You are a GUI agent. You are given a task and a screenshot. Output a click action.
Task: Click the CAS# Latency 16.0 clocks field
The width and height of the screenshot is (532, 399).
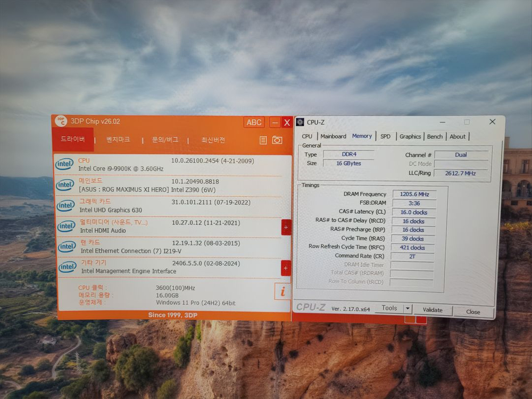[x=413, y=212]
